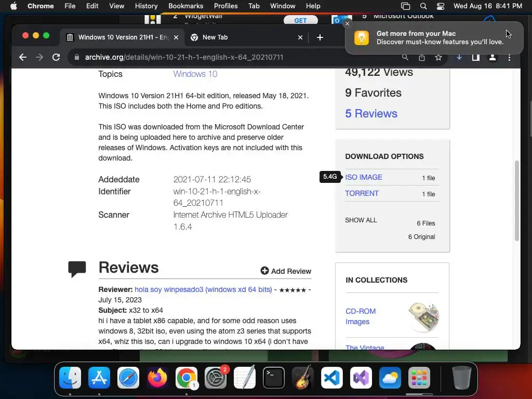The width and height of the screenshot is (532, 399).
Task: Open Terminal from the dock
Action: coord(274,378)
